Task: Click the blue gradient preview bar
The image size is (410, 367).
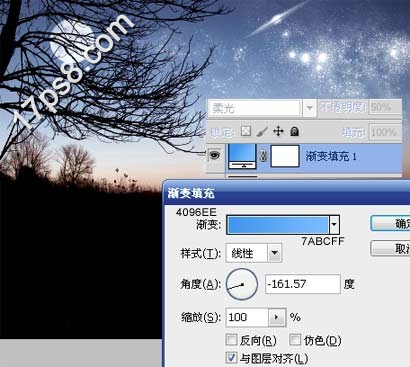Action: 278,225
